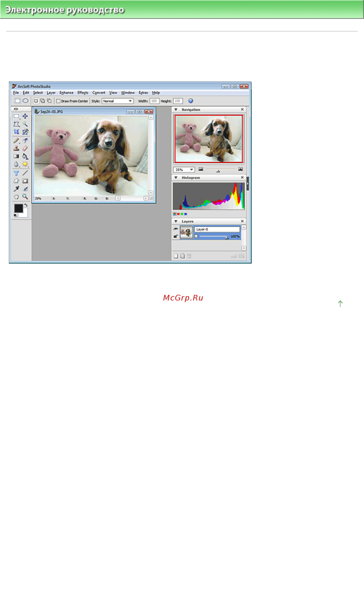Select the Bucket Fill tool

pos(25,156)
